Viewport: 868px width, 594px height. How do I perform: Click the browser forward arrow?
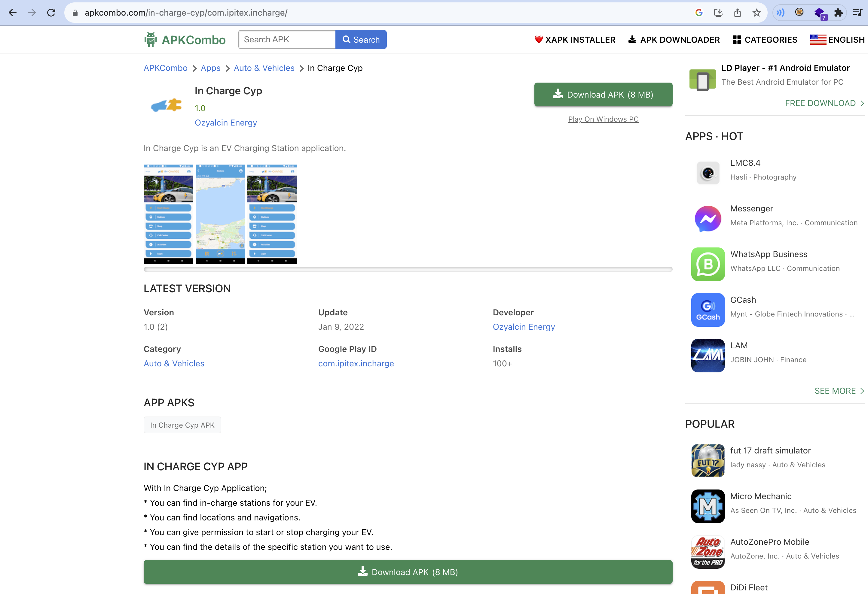tap(32, 13)
